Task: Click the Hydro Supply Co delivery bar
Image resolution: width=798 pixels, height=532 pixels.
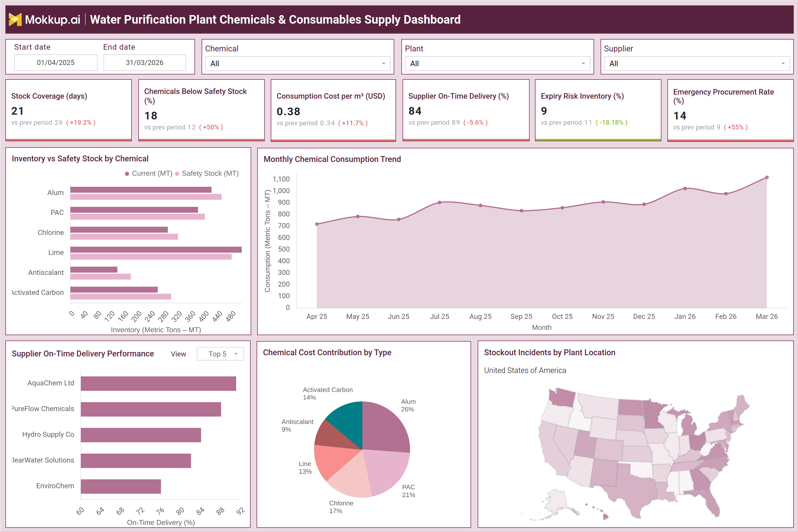Action: (141, 435)
